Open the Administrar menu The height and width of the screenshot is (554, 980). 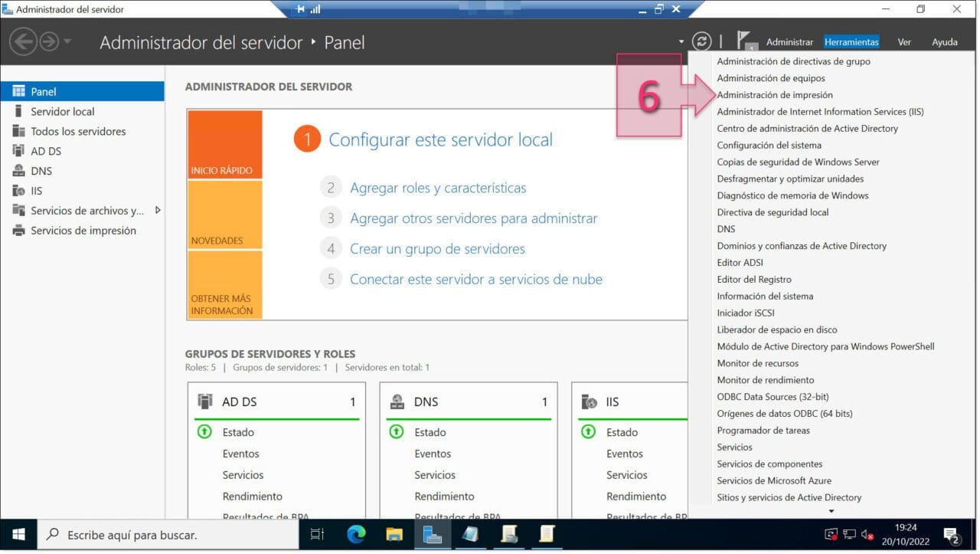coord(789,42)
